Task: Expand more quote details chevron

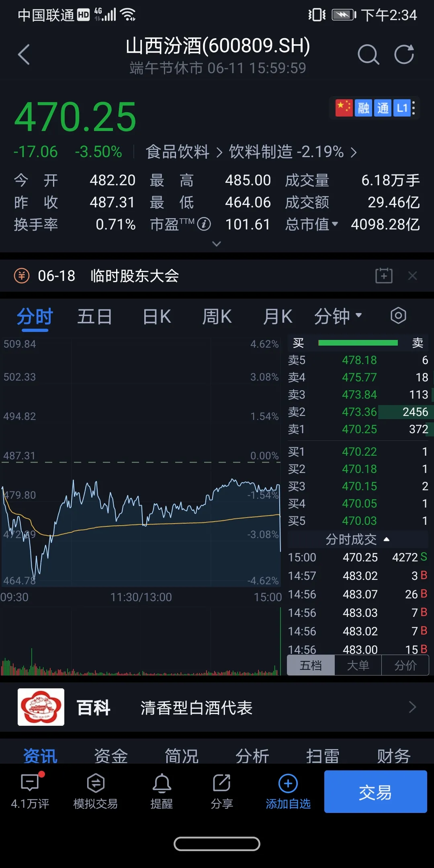Action: point(217,244)
